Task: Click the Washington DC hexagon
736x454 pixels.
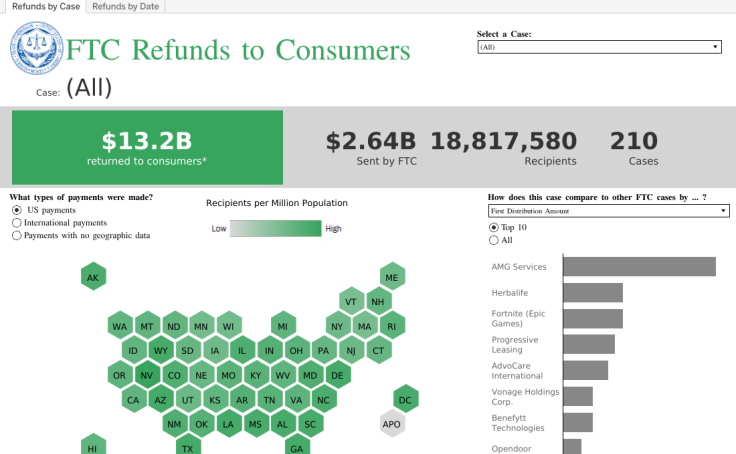Action: 406,400
